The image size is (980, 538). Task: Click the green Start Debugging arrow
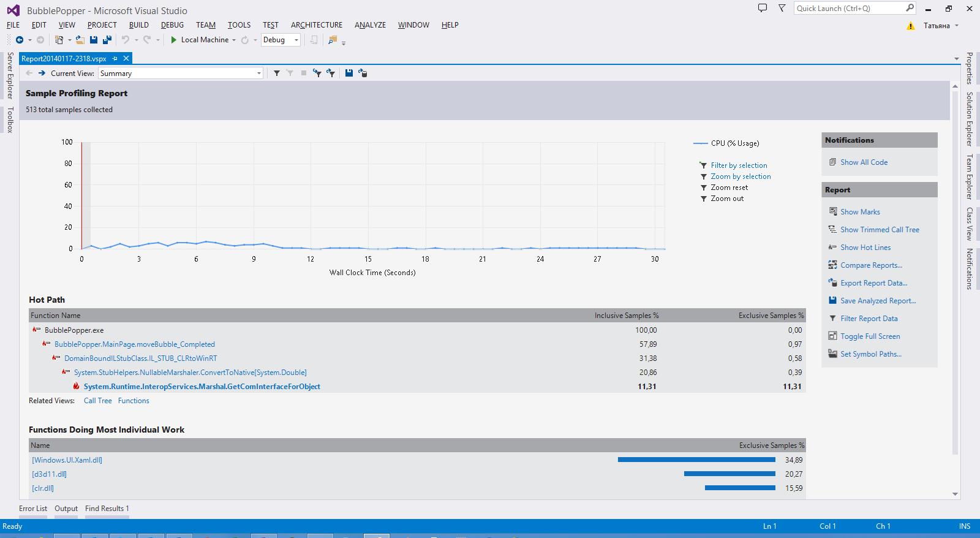point(174,40)
